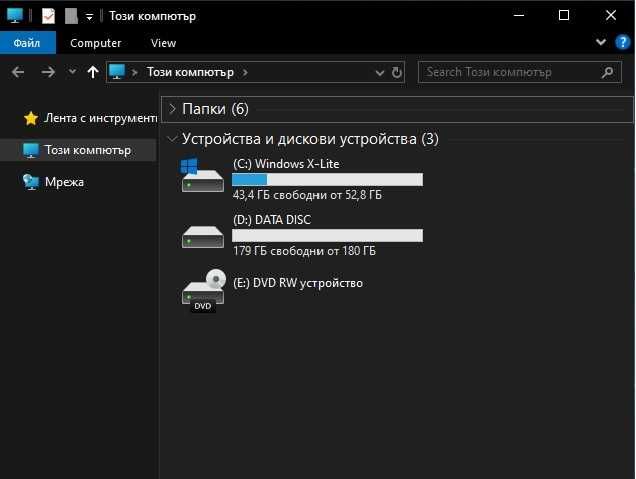This screenshot has height=479, width=636.
Task: Expand the ribbon with the chevron arrow
Action: pos(601,42)
